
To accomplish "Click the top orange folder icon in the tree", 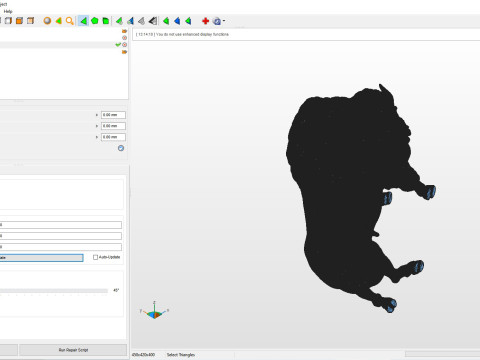I will click(124, 31).
